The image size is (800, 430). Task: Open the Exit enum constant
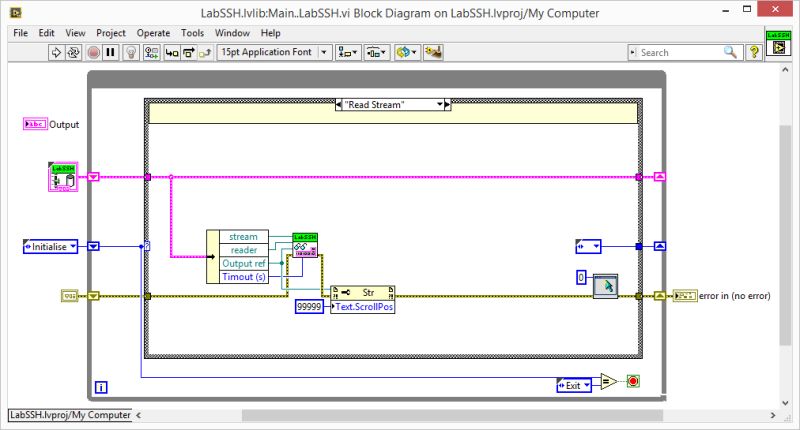coord(574,386)
